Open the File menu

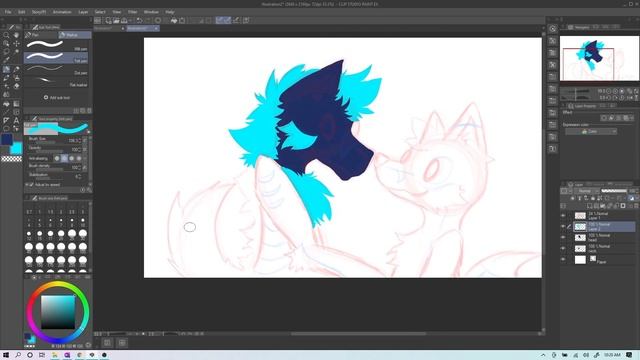pos(8,12)
